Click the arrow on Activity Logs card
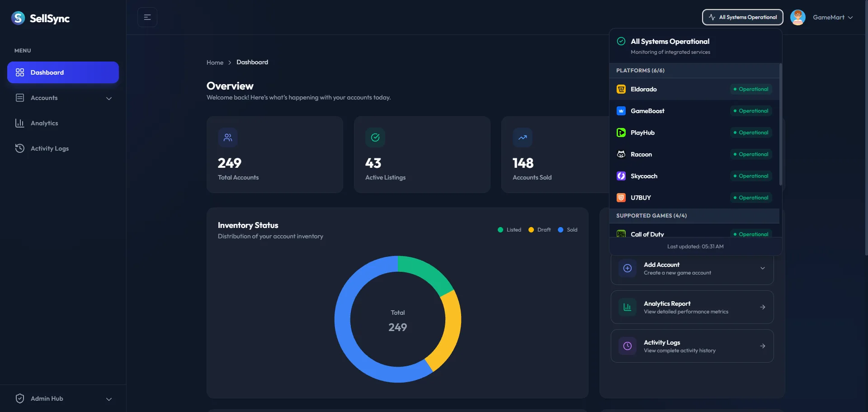 point(763,346)
